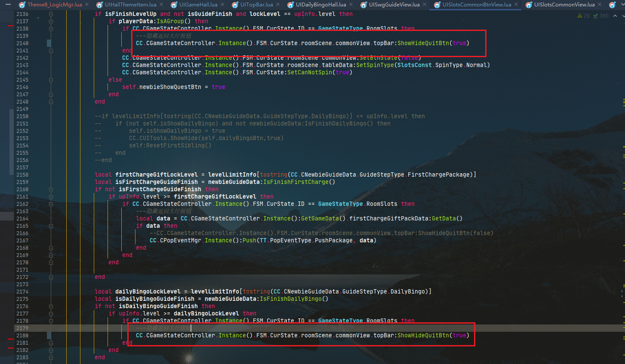Click firstChargeGiftPackData on line 2164
625x364 pixels.
[x=389, y=219]
